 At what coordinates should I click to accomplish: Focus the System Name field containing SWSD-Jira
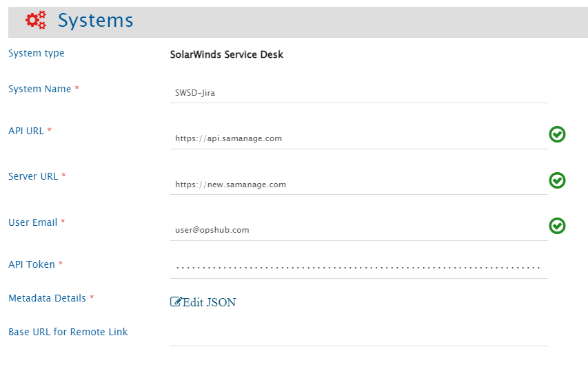[x=358, y=93]
